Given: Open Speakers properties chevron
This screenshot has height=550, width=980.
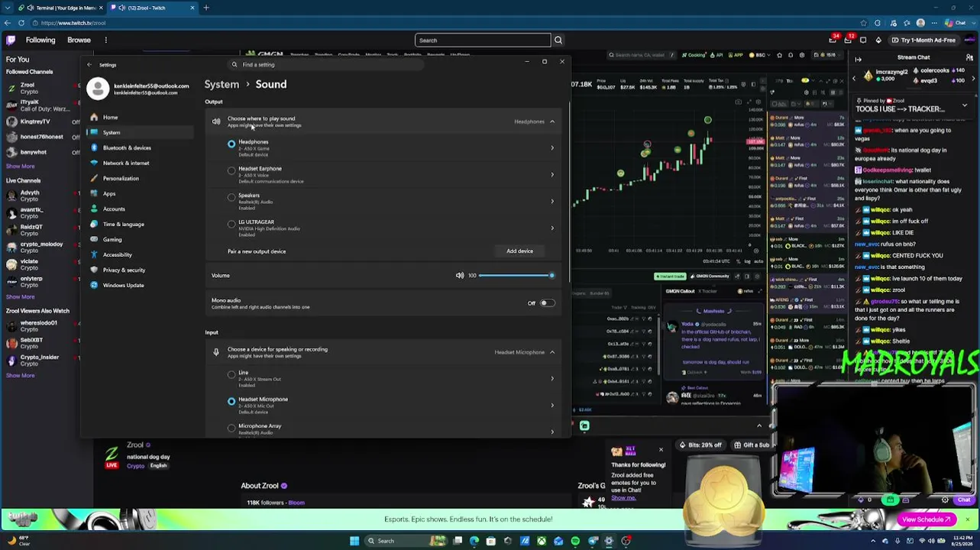Looking at the screenshot, I should pos(552,202).
